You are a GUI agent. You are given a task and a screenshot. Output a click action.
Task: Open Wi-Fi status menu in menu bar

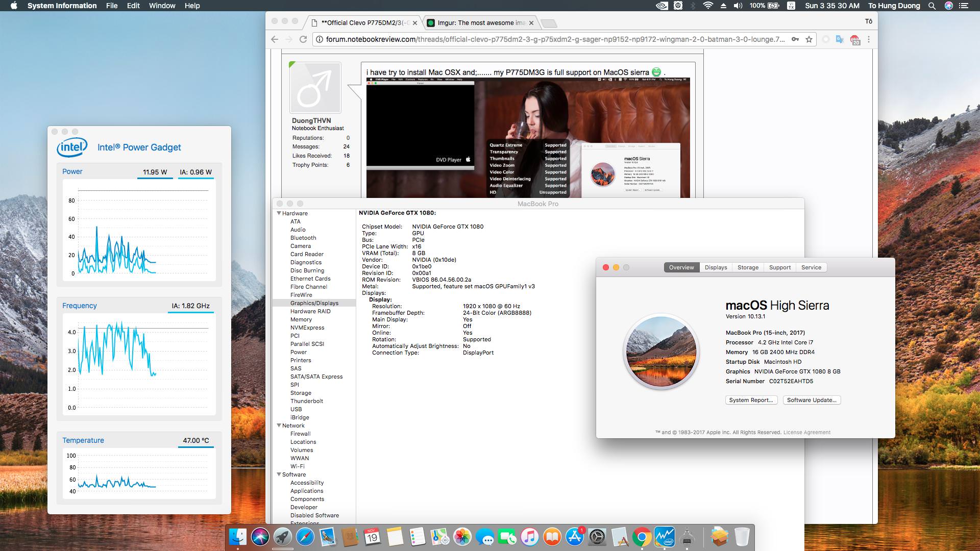coord(708,6)
